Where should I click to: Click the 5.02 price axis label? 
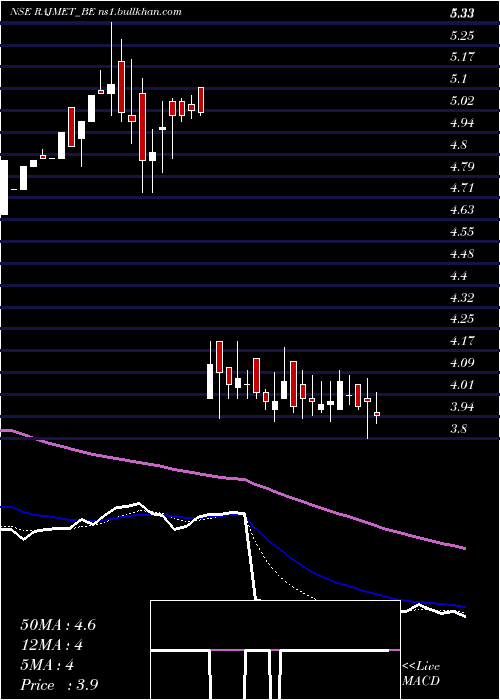pyautogui.click(x=462, y=101)
